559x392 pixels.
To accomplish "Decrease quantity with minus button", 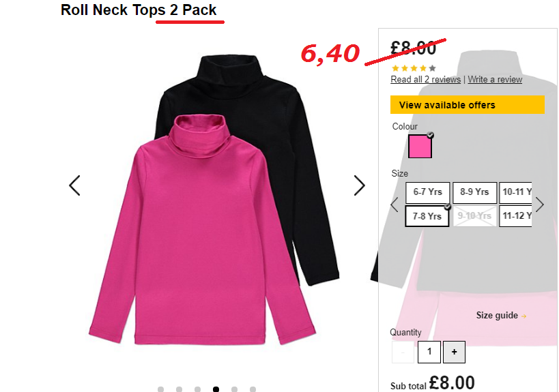I will point(403,352).
